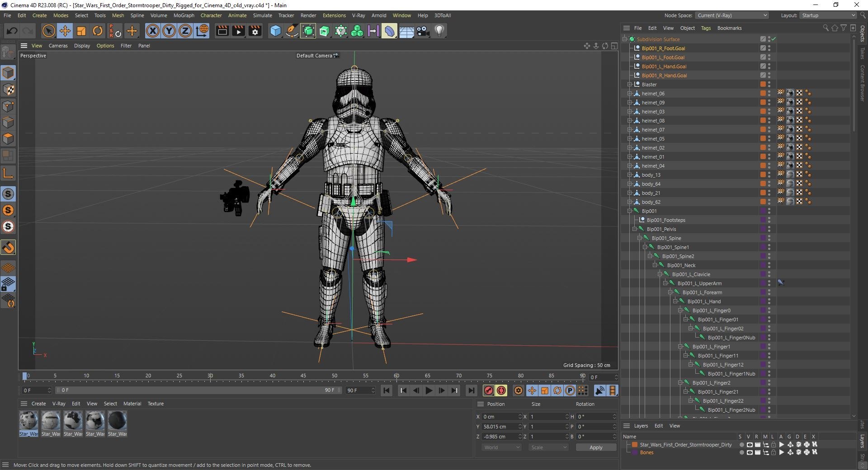The image size is (868, 470).
Task: Select the Live Selection tool
Action: point(48,31)
